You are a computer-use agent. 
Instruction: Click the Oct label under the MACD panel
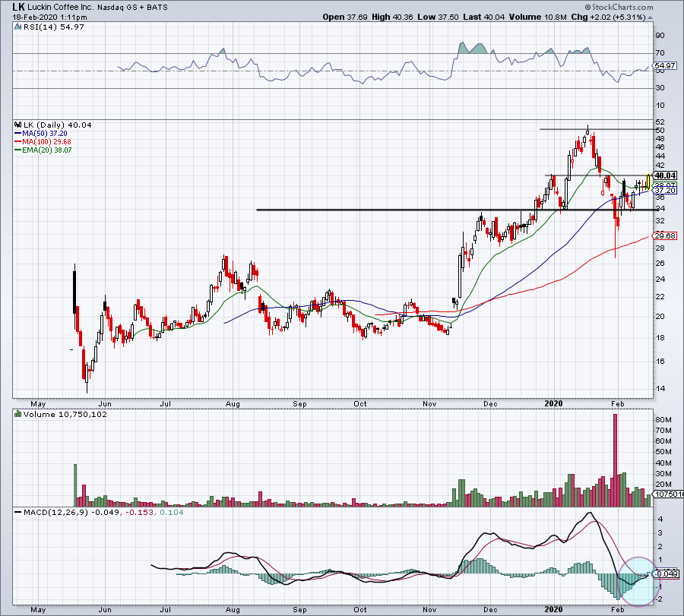(360, 609)
